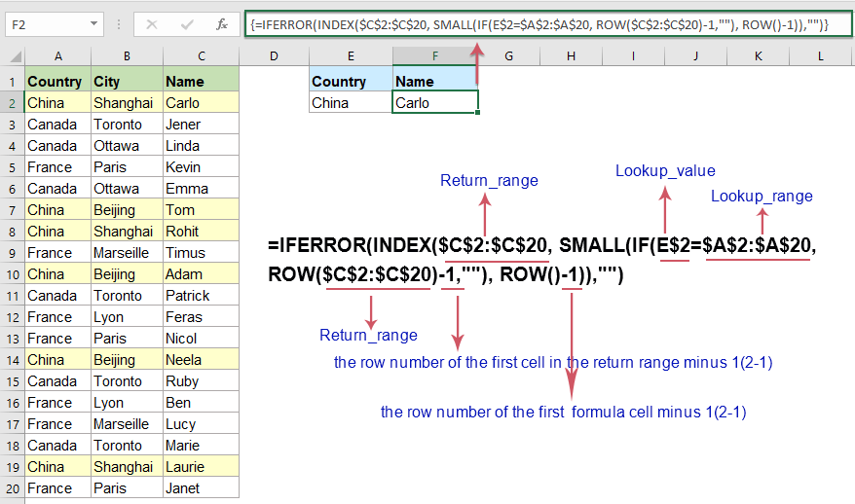Screen dimensions: 855x504
Task: Select column L header
Action: point(821,56)
